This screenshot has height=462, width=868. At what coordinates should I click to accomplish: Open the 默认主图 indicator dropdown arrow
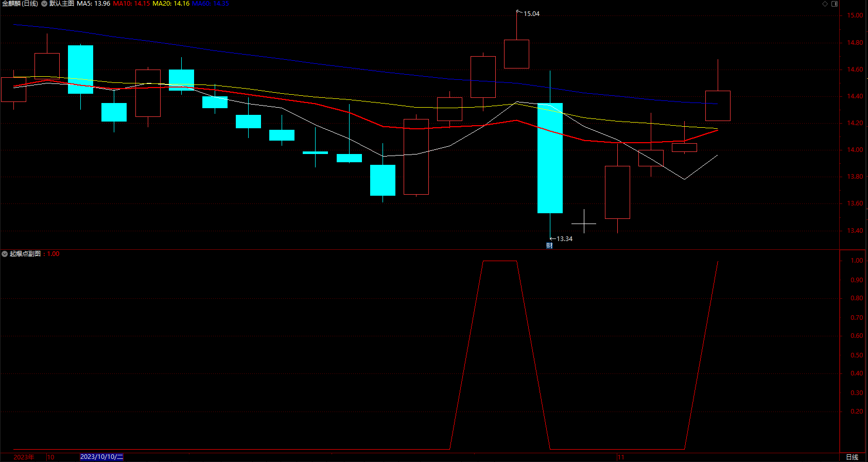44,4
